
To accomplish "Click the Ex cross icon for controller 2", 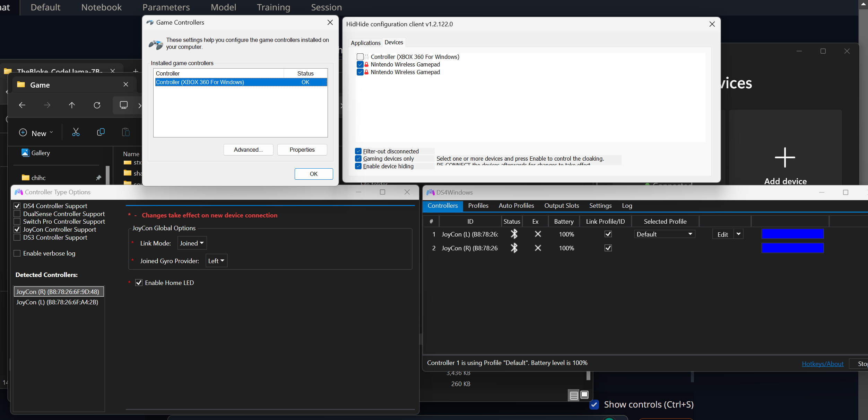I will (537, 248).
